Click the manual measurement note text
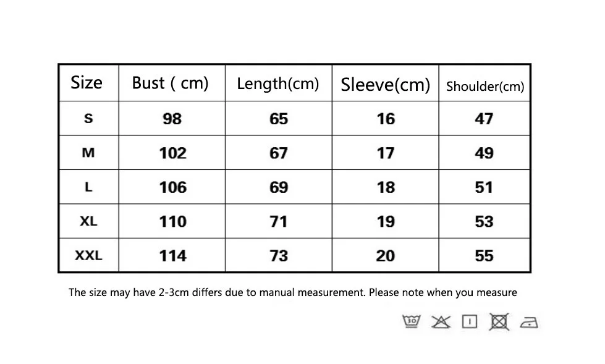605x364 pixels. (293, 292)
